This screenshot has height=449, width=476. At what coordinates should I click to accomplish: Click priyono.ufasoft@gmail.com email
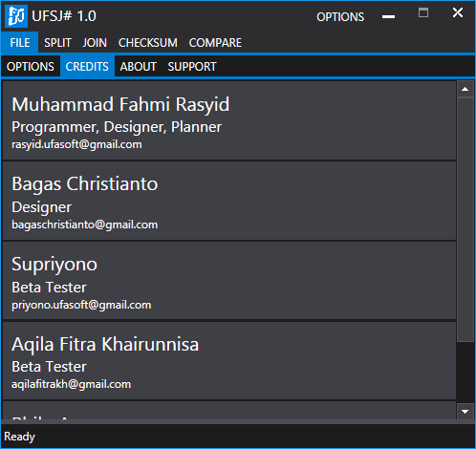click(x=81, y=305)
